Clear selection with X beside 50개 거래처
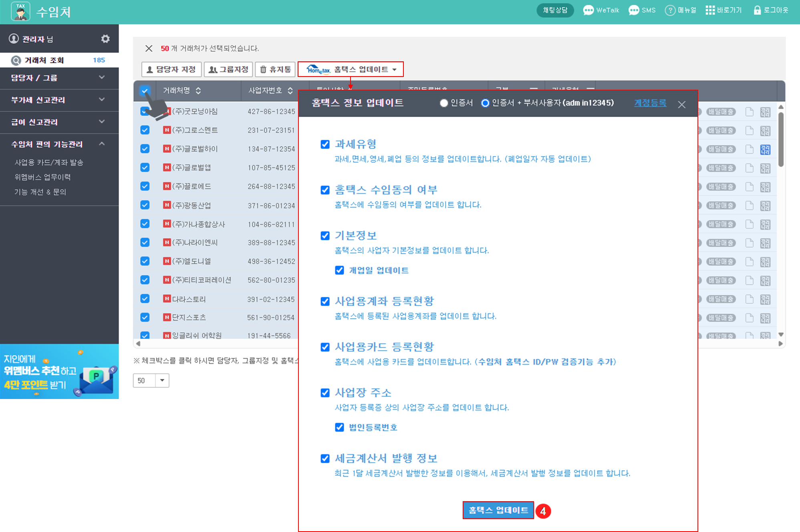Screen dimensions: 800x532 pos(149,48)
